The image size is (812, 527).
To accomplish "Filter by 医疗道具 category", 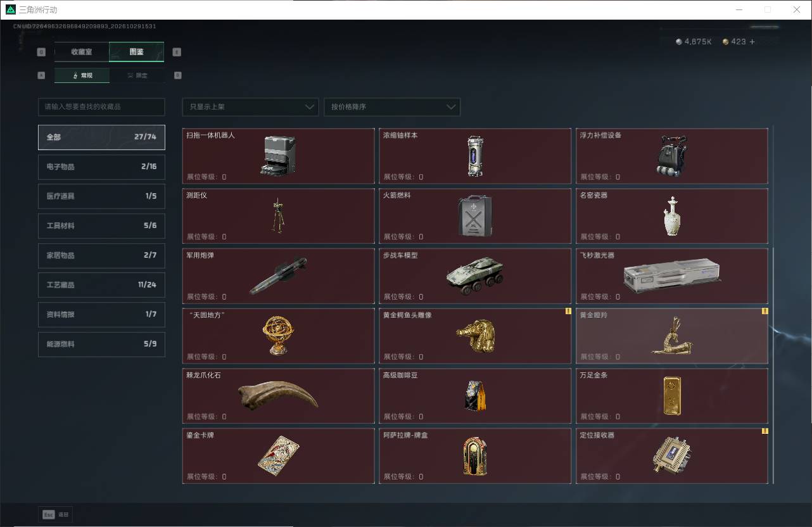I will [x=101, y=196].
